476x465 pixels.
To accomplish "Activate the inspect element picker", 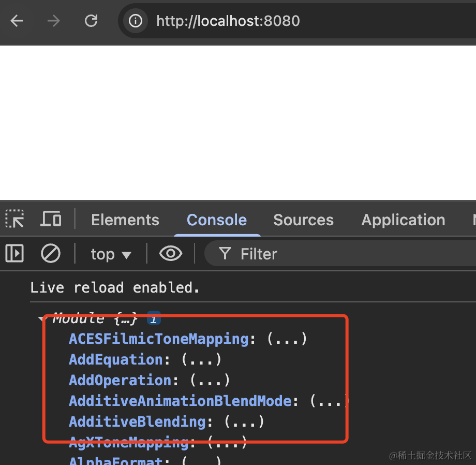I will tap(14, 219).
